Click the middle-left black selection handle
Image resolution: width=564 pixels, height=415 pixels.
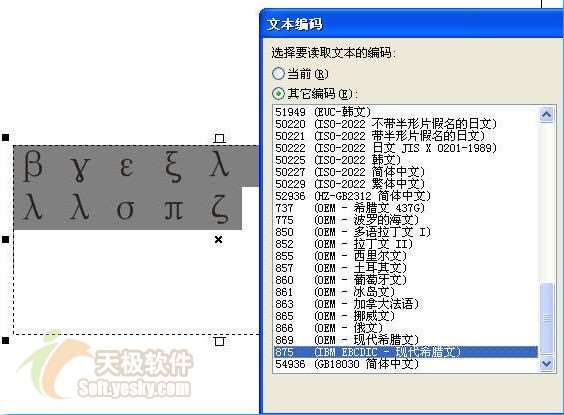tap(5, 239)
